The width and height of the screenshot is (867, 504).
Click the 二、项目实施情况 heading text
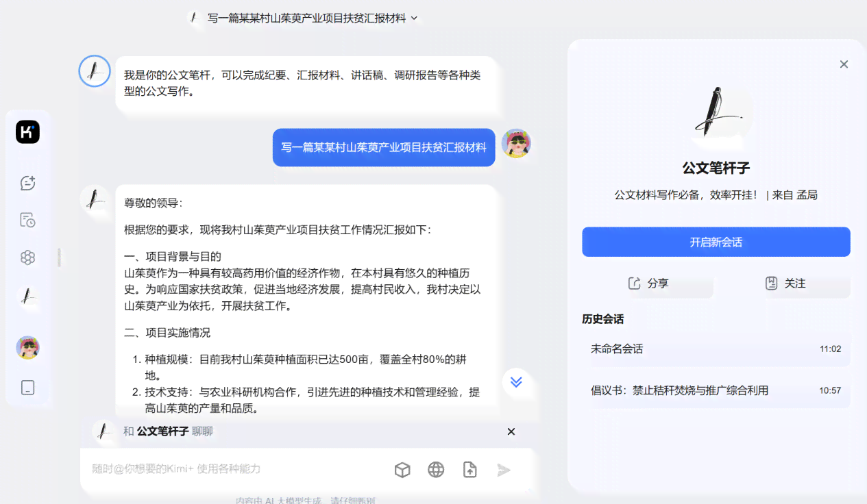pos(167,333)
